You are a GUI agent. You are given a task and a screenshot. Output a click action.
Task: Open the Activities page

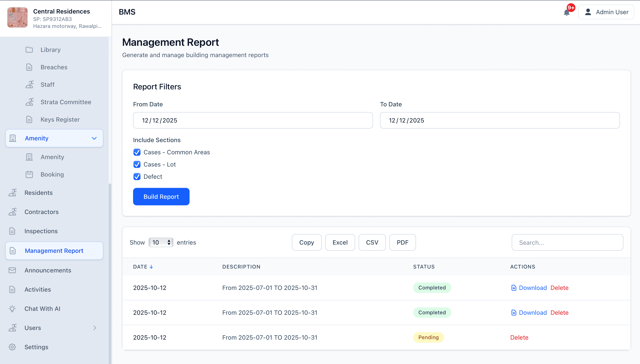[x=38, y=289]
